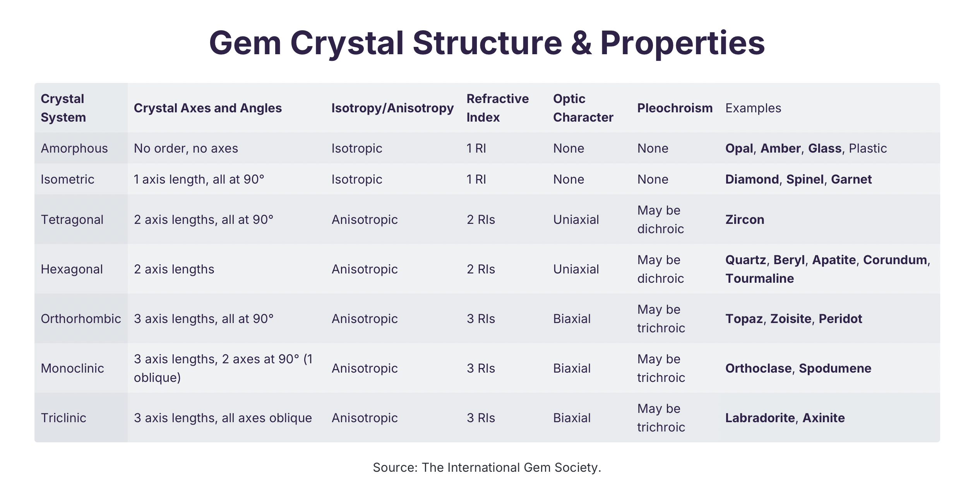This screenshot has width=980, height=495.
Task: Open the Spodumene link
Action: click(835, 368)
